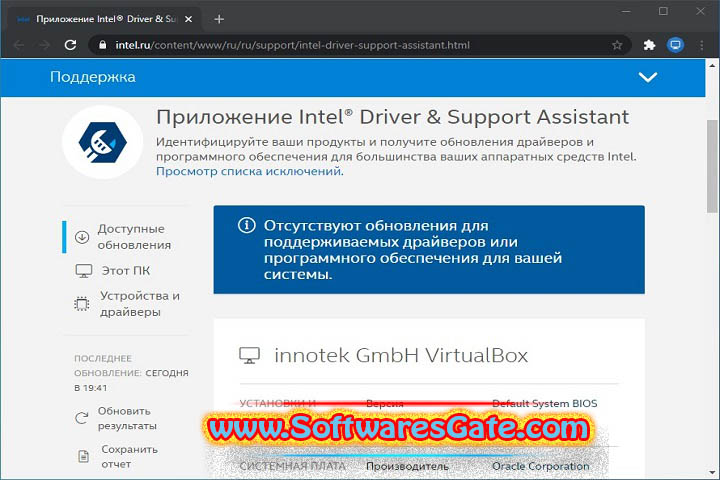Click the monitor icon beside Этот ПК
720x480 pixels.
[84, 271]
